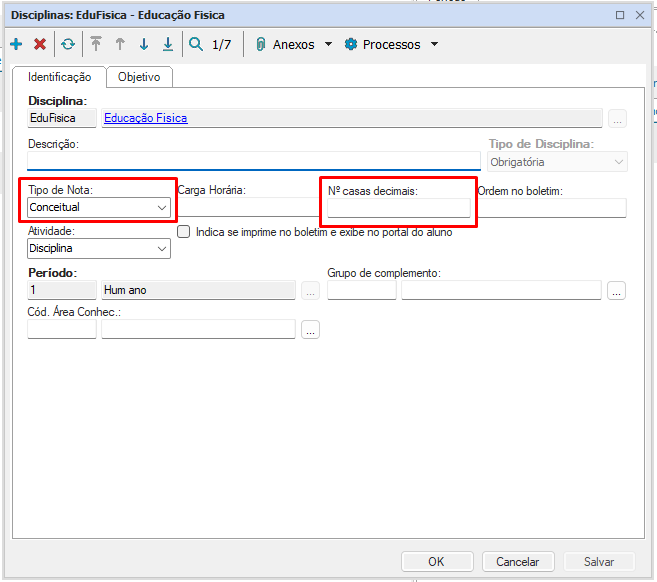
Task: Open the Educação Fisica link
Action: coord(146,118)
